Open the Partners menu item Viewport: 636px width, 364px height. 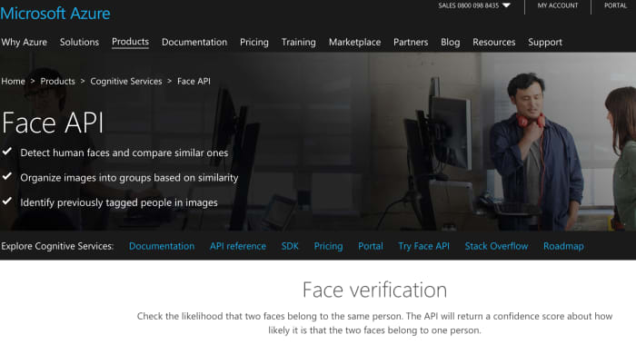tap(411, 42)
